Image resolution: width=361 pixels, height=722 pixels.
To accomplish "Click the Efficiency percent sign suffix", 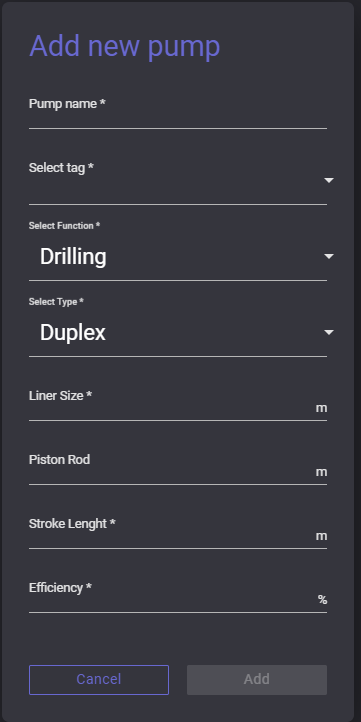I will click(x=322, y=600).
